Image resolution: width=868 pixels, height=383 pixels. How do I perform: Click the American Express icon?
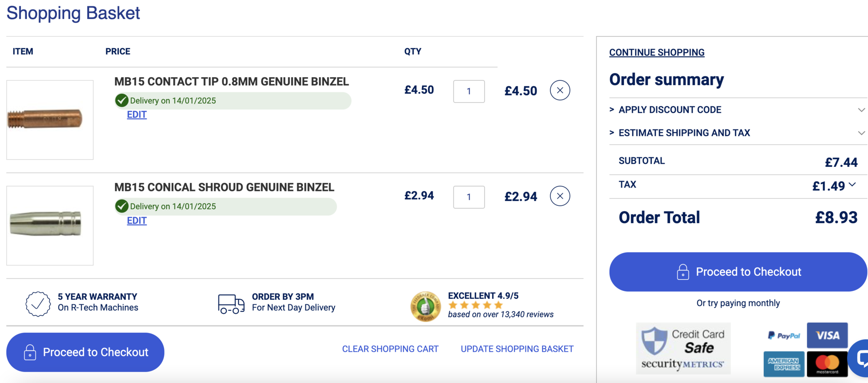coord(784,364)
